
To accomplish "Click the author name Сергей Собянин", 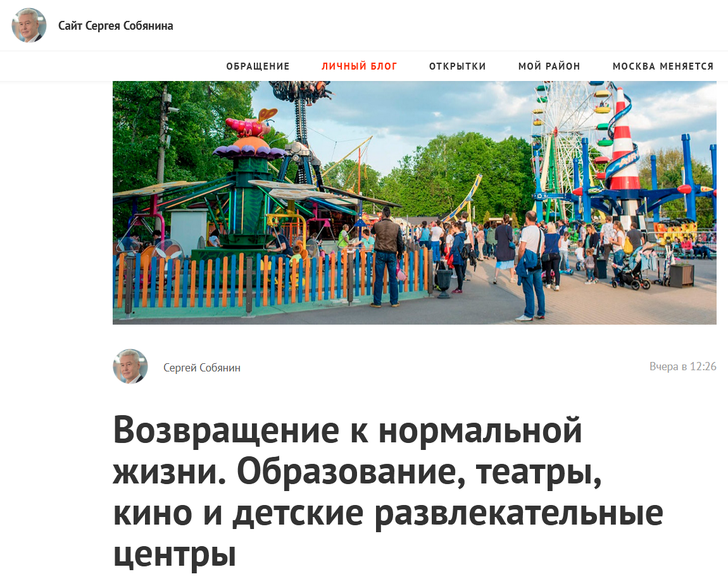I will click(202, 368).
